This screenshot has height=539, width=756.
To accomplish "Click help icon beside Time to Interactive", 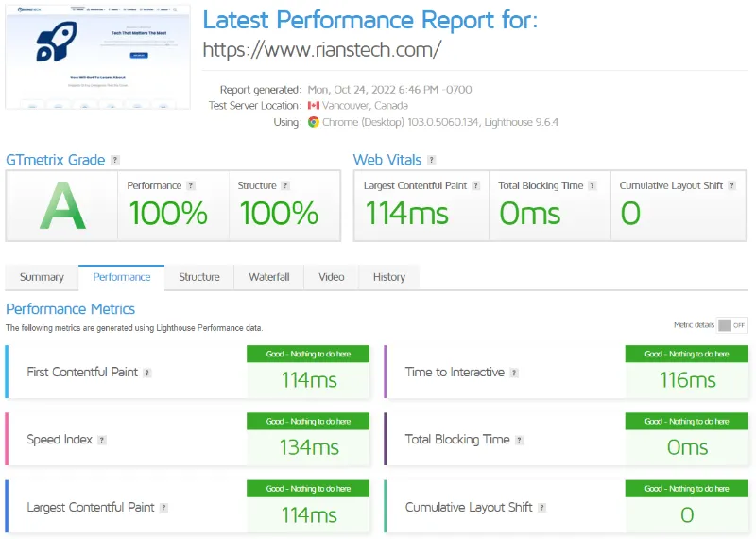I will 514,373.
